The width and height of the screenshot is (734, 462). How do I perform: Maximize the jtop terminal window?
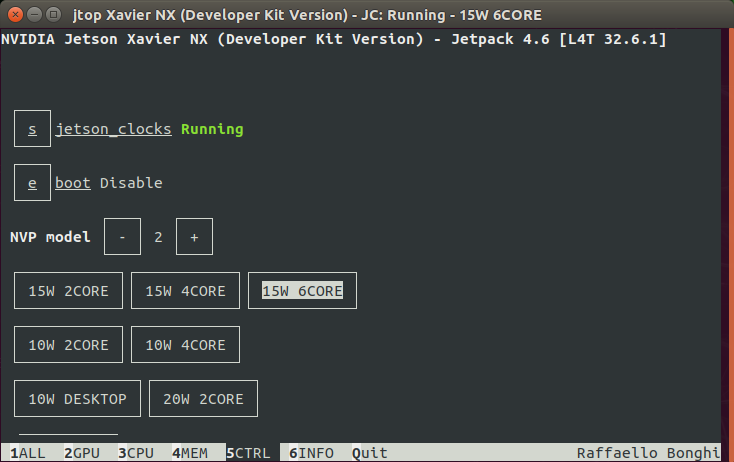(x=53, y=15)
